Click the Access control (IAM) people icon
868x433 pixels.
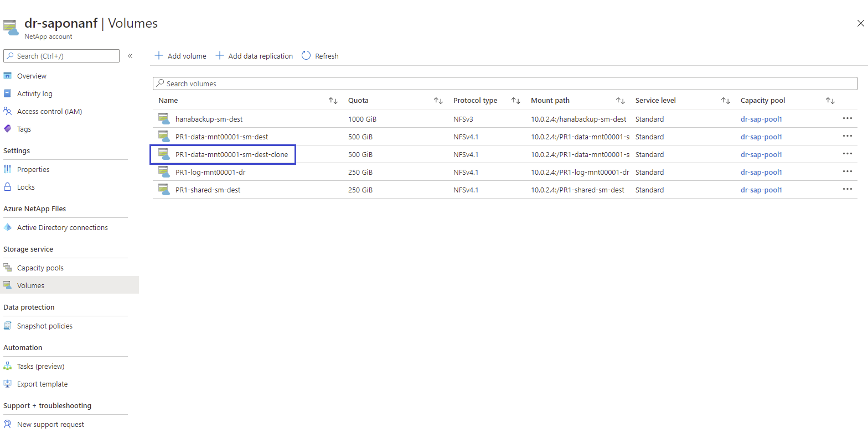[8, 111]
